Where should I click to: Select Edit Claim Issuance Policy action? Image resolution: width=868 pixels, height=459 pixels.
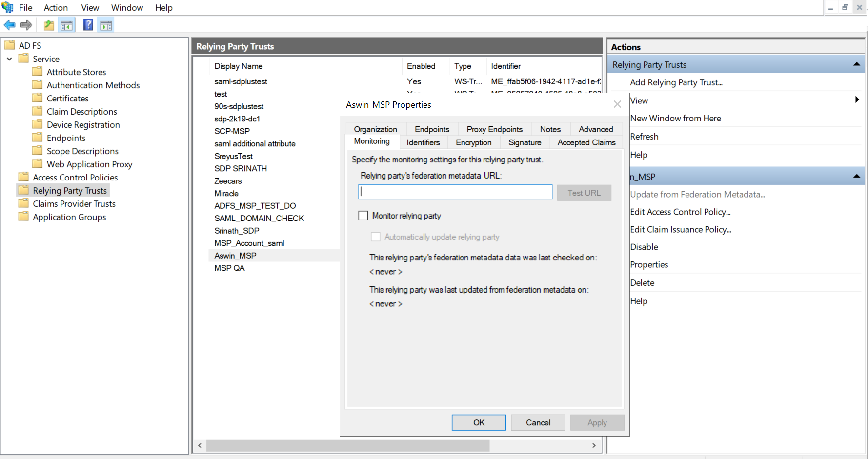tap(680, 229)
